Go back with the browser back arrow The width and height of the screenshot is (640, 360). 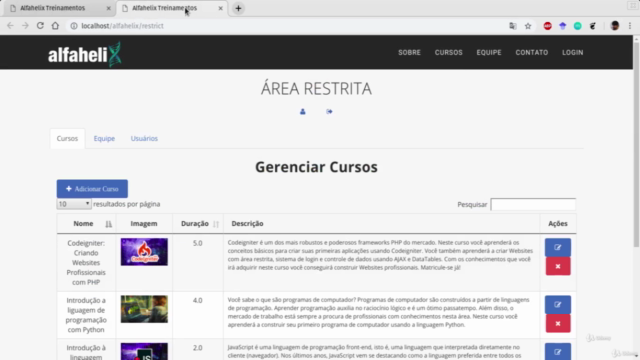coord(10,26)
